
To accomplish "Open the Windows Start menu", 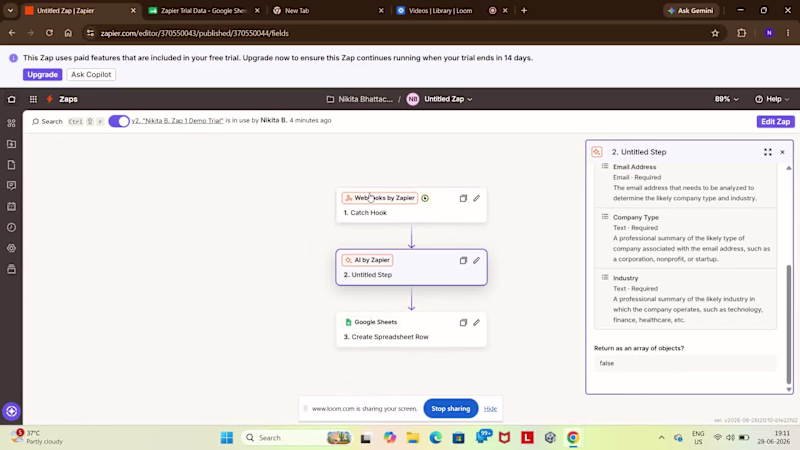I will click(x=227, y=438).
